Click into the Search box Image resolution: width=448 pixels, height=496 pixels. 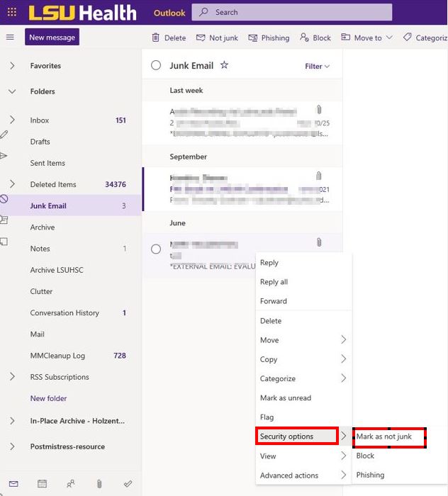[x=298, y=12]
